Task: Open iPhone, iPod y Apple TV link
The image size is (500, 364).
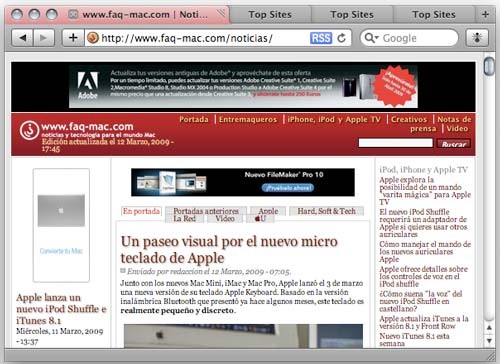Action: pyautogui.click(x=334, y=119)
